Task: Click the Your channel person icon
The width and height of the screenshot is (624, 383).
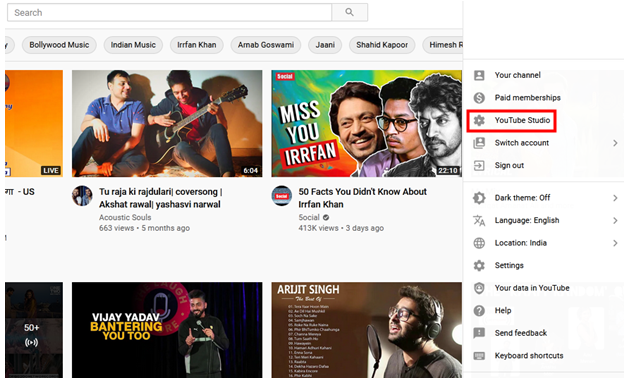Action: pyautogui.click(x=479, y=75)
